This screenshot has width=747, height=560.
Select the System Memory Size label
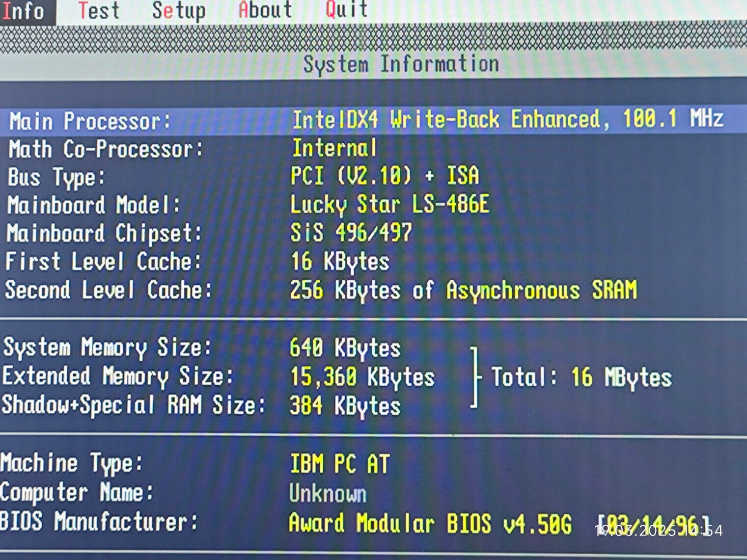click(107, 348)
